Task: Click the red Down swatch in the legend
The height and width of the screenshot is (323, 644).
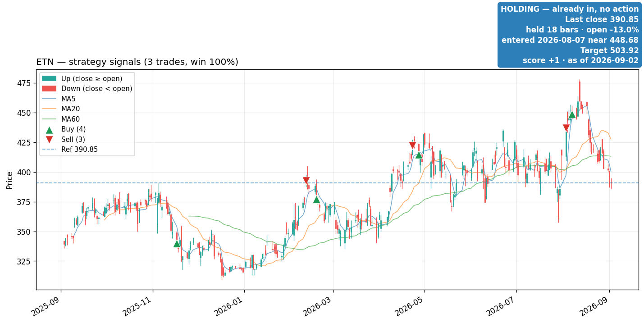Action: (x=49, y=89)
